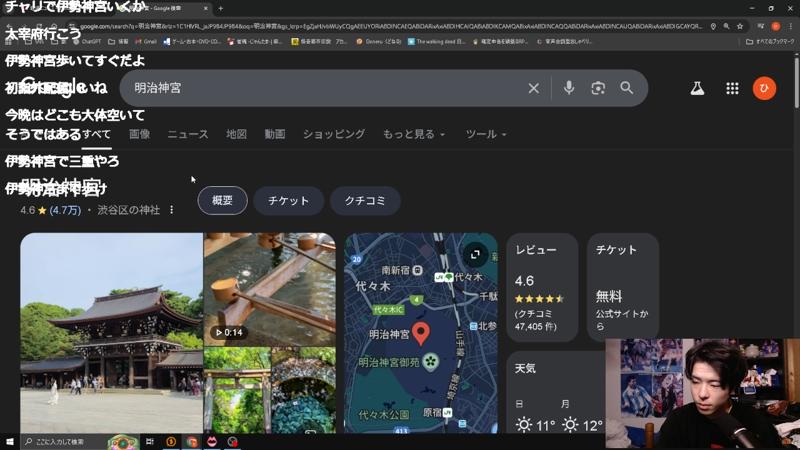Switch to the 動画 results tab

pyautogui.click(x=274, y=134)
